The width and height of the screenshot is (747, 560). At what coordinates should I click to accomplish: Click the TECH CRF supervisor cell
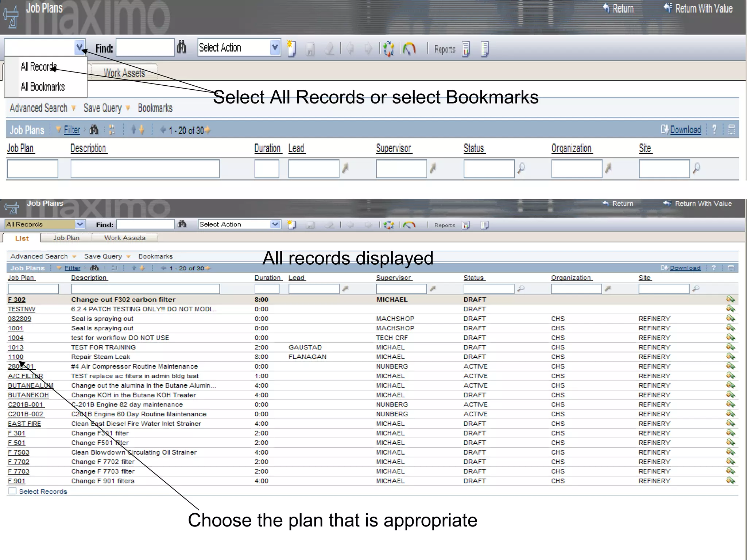pos(392,338)
